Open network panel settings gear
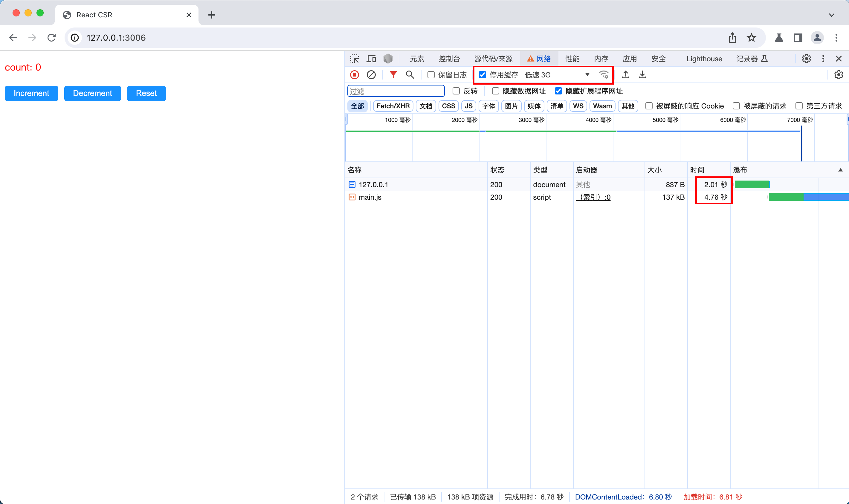 [x=839, y=75]
